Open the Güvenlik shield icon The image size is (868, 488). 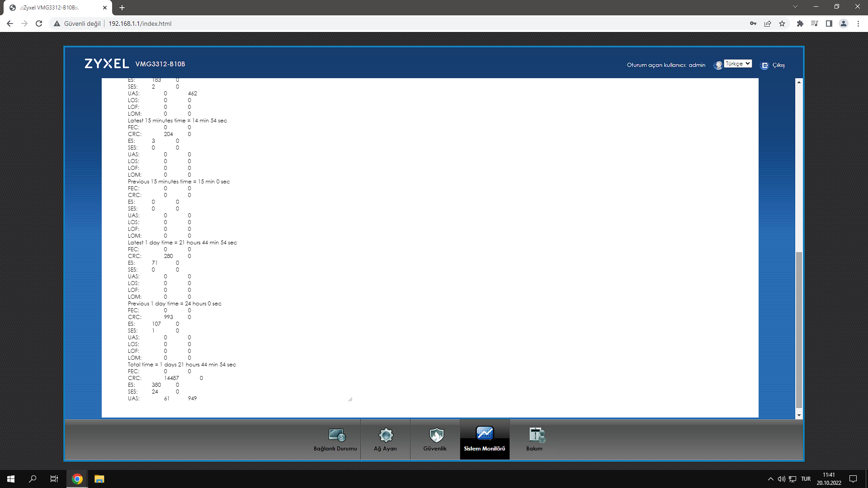click(436, 435)
